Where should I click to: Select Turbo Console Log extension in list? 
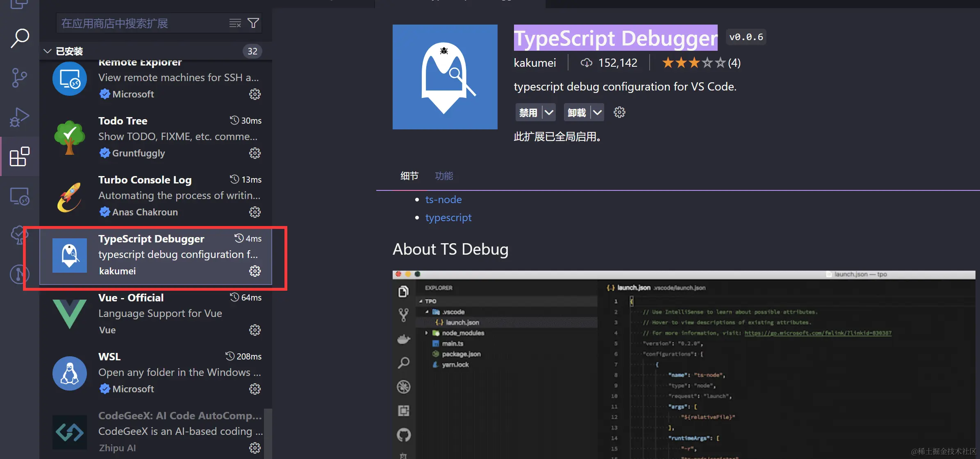click(x=156, y=196)
